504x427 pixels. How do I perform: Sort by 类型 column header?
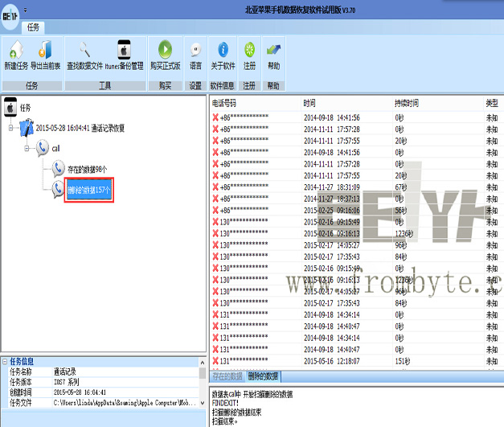tap(492, 103)
